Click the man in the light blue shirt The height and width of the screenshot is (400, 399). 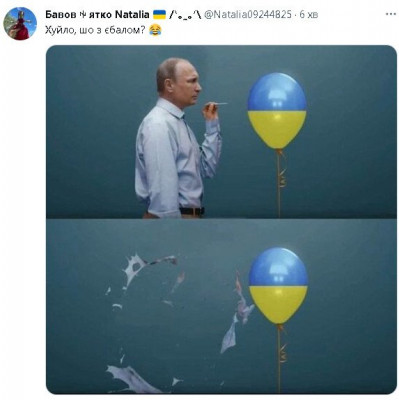click(176, 138)
